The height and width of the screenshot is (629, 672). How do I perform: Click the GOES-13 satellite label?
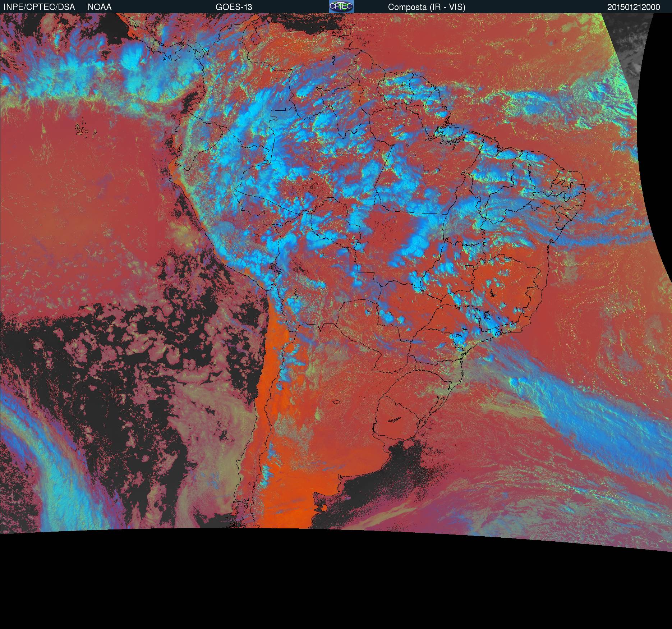pos(234,7)
